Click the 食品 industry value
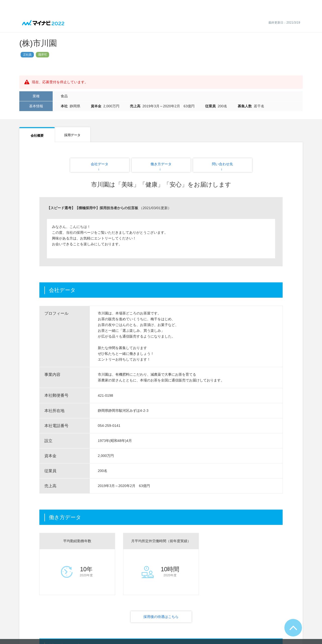Image resolution: width=322 pixels, height=644 pixels. click(64, 96)
